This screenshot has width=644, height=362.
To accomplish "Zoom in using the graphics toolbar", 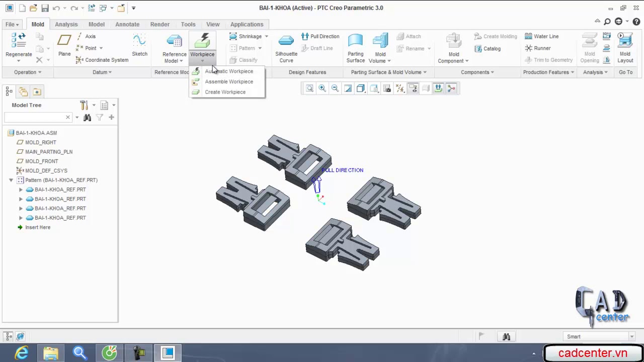I will 322,88.
